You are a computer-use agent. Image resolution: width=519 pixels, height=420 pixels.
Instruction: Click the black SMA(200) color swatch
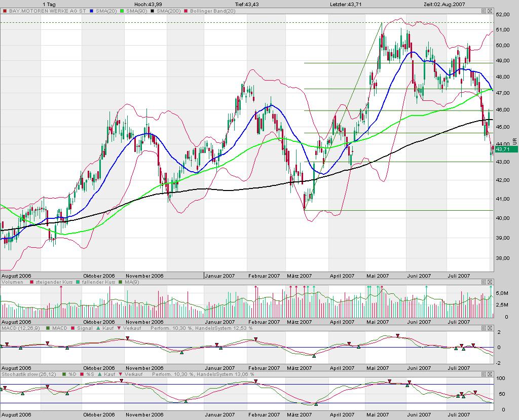(x=152, y=11)
